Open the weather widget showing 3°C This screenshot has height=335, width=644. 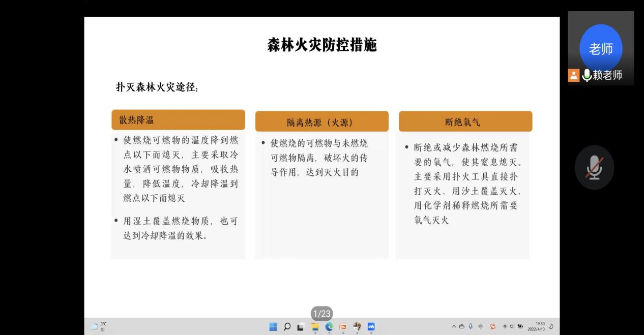click(99, 326)
